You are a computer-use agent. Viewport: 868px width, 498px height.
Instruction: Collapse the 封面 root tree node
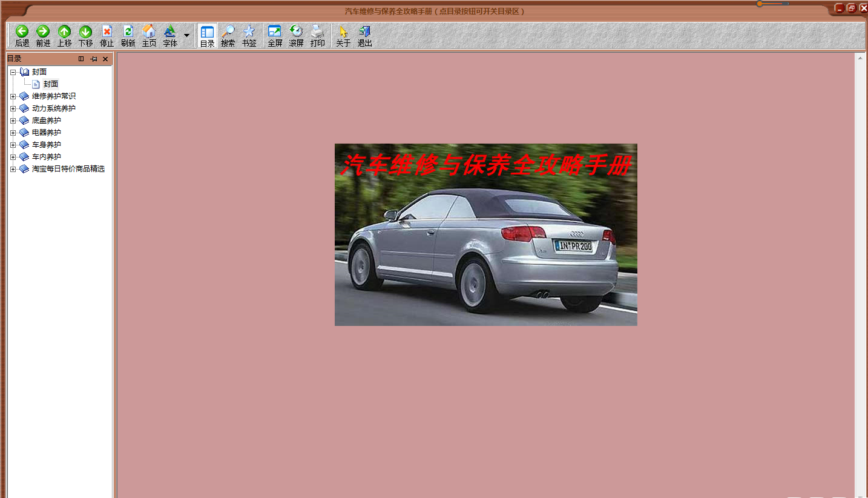(13, 72)
